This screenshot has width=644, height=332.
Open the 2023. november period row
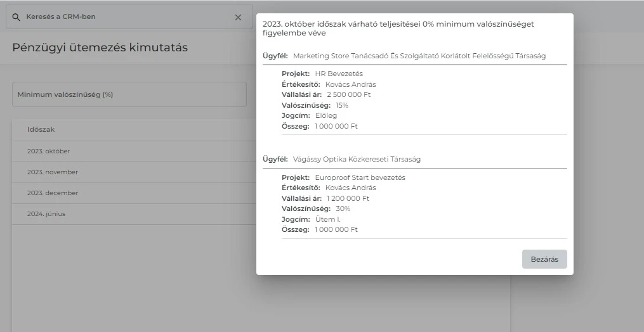52,172
